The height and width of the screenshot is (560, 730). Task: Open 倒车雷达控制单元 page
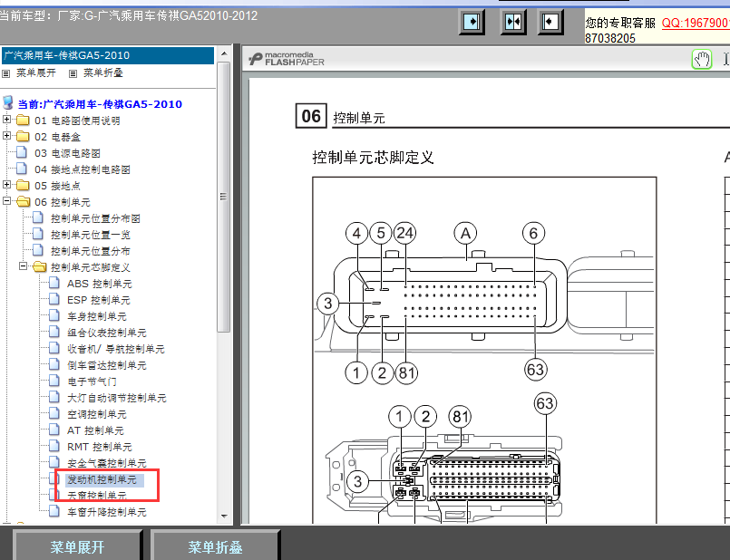[x=107, y=365]
